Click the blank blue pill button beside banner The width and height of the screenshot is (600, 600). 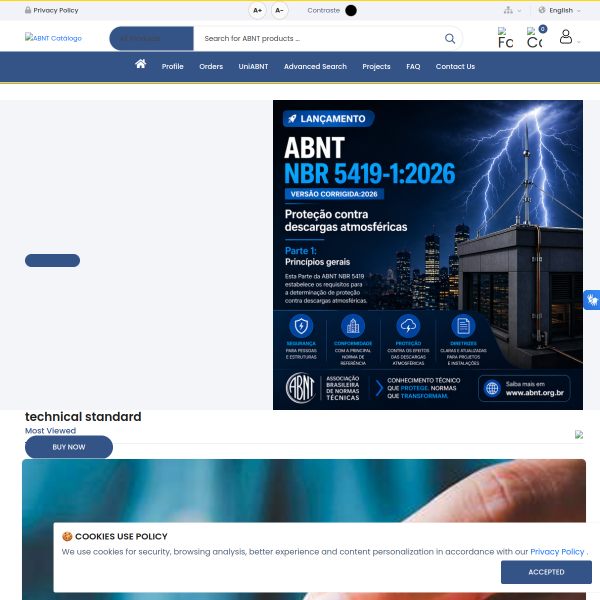(x=52, y=261)
